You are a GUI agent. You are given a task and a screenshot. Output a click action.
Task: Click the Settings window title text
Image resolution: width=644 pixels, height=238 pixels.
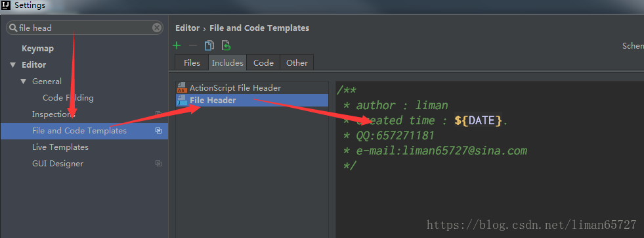30,5
